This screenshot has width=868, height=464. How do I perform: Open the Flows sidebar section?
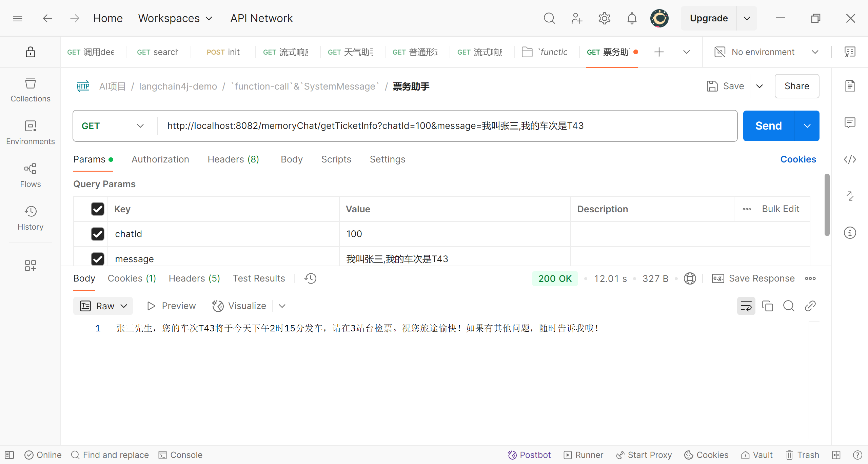pos(30,175)
